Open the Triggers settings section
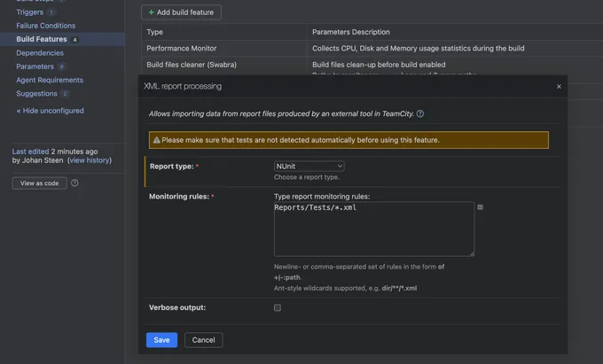This screenshot has width=603, height=364. coord(30,12)
